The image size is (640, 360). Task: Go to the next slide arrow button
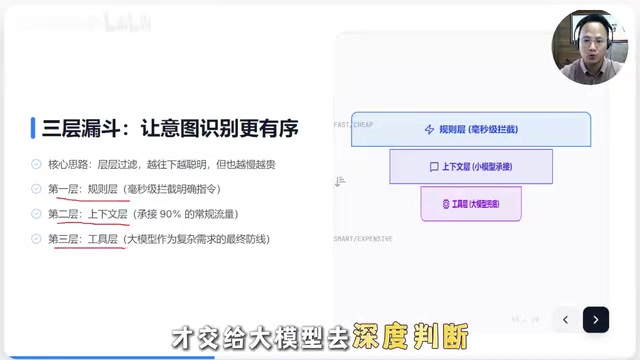pos(596,320)
